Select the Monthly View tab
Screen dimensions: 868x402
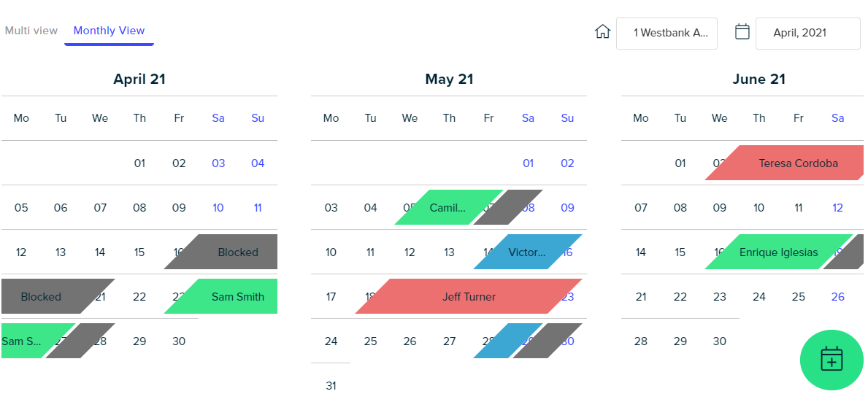click(x=109, y=31)
